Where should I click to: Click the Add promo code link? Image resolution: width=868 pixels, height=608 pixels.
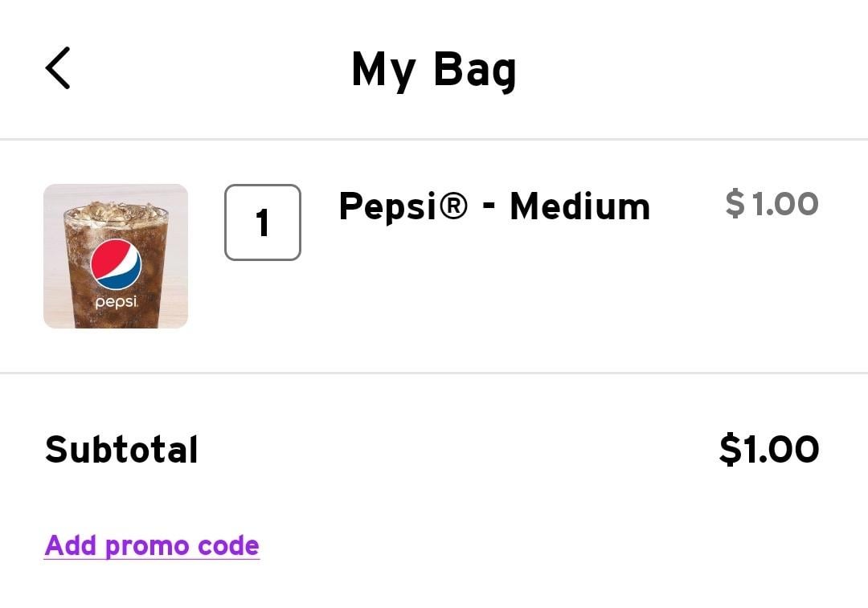[x=152, y=545]
